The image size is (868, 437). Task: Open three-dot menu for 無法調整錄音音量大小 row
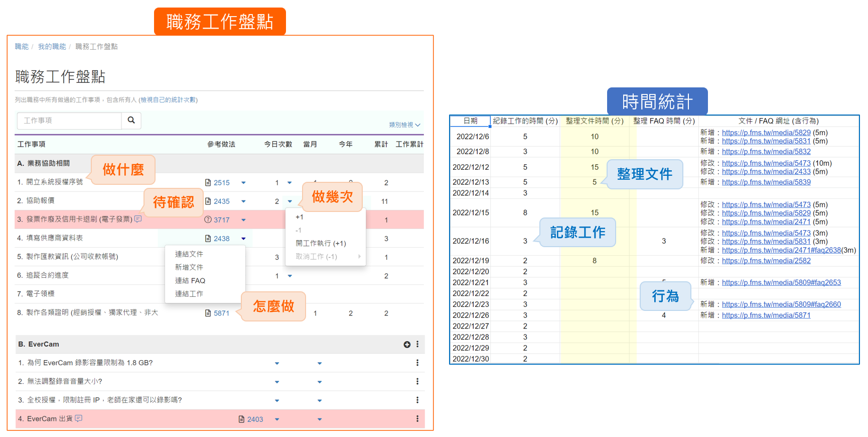click(x=417, y=382)
